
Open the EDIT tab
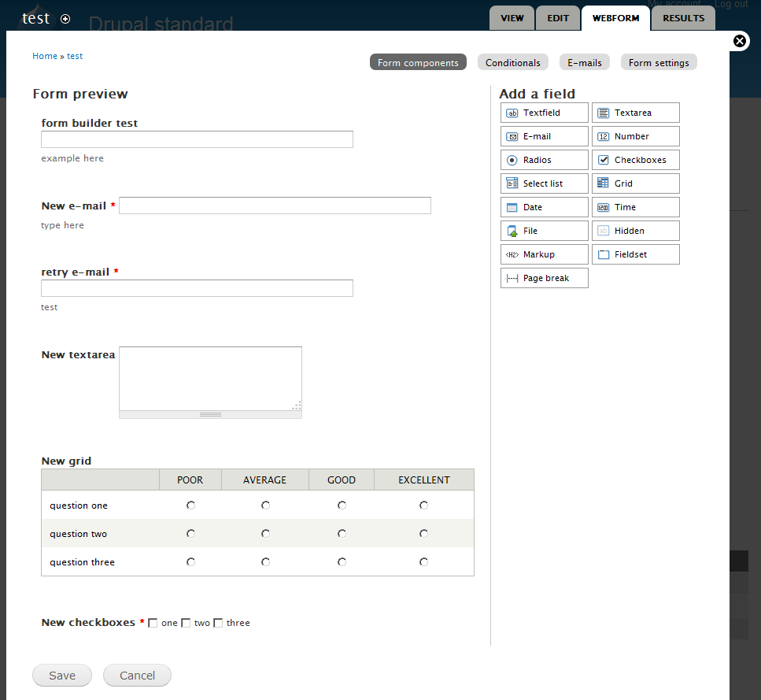558,18
